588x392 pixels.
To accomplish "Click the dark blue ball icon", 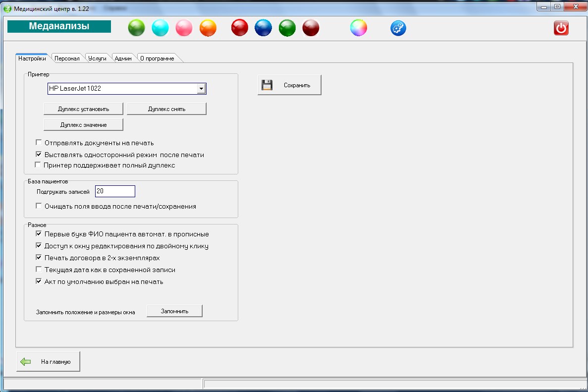I will (x=263, y=28).
